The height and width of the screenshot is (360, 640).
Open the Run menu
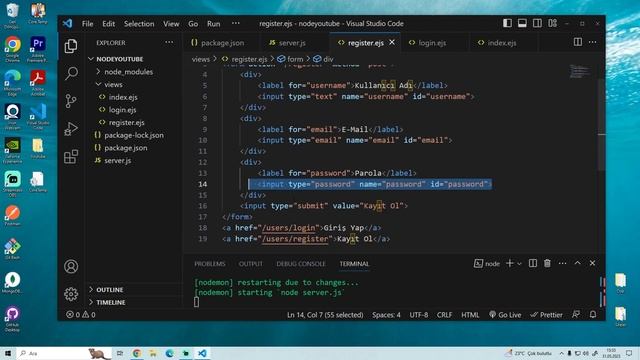(213, 24)
